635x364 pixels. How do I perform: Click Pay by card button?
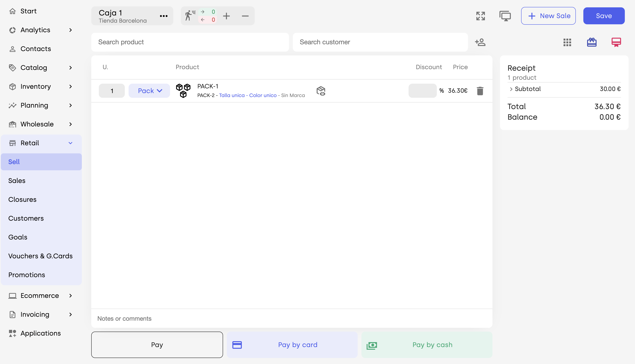click(292, 345)
